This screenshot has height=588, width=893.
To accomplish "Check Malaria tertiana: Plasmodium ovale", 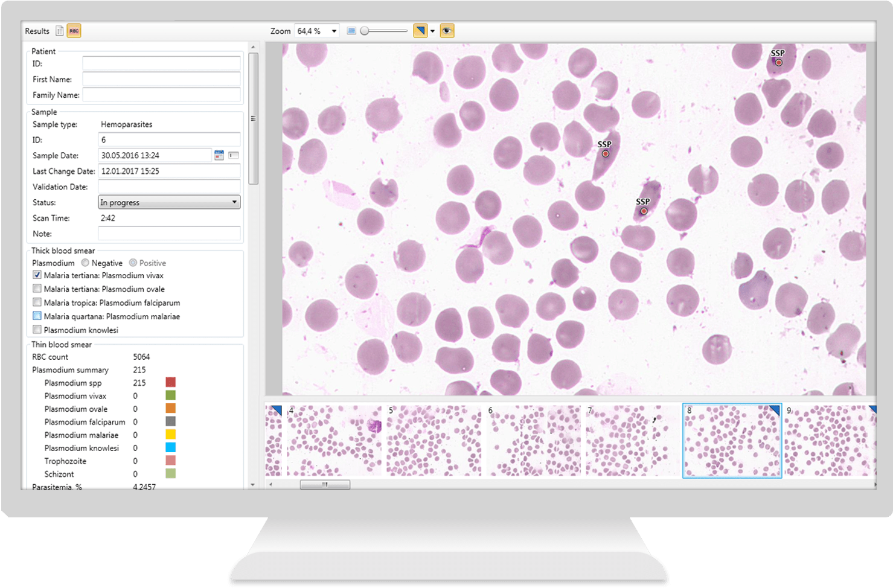I will (x=37, y=289).
